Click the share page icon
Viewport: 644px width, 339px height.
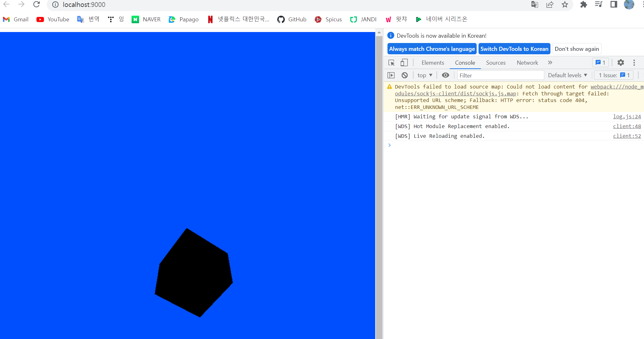point(550,4)
